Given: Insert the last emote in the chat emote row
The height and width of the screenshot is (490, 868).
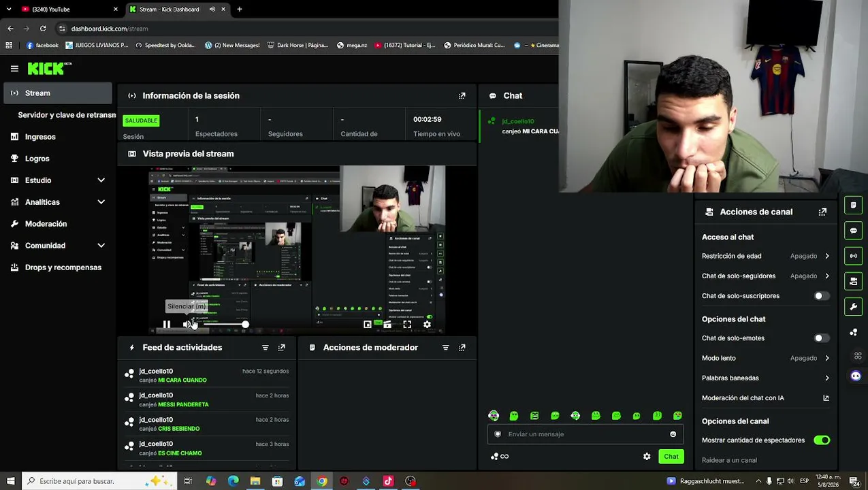Looking at the screenshot, I should coord(677,416).
